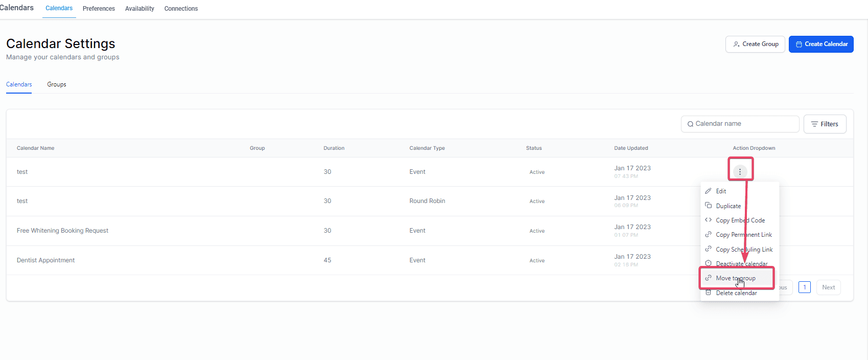The height and width of the screenshot is (360, 868).
Task: Click the link icon beside Copy Scheduling Link
Action: [x=708, y=249]
